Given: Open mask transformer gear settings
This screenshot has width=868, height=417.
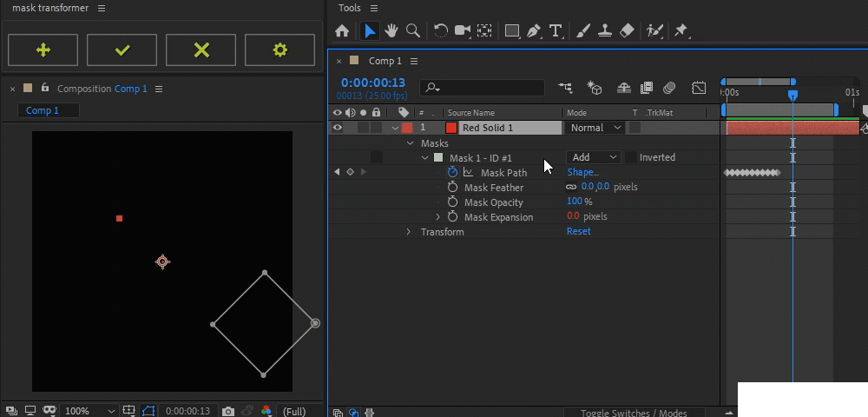Looking at the screenshot, I should (x=279, y=50).
